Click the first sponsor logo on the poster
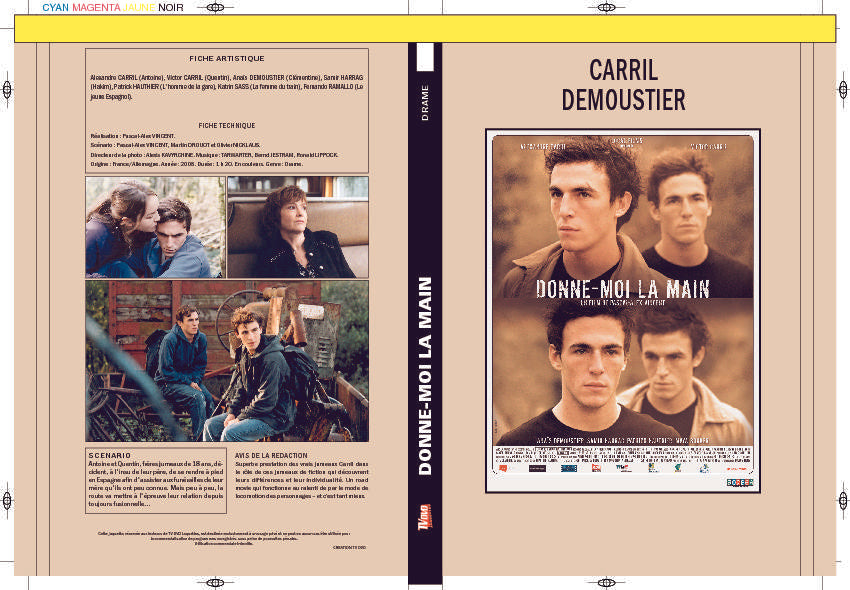Image resolution: width=850 pixels, height=590 pixels. click(x=502, y=467)
